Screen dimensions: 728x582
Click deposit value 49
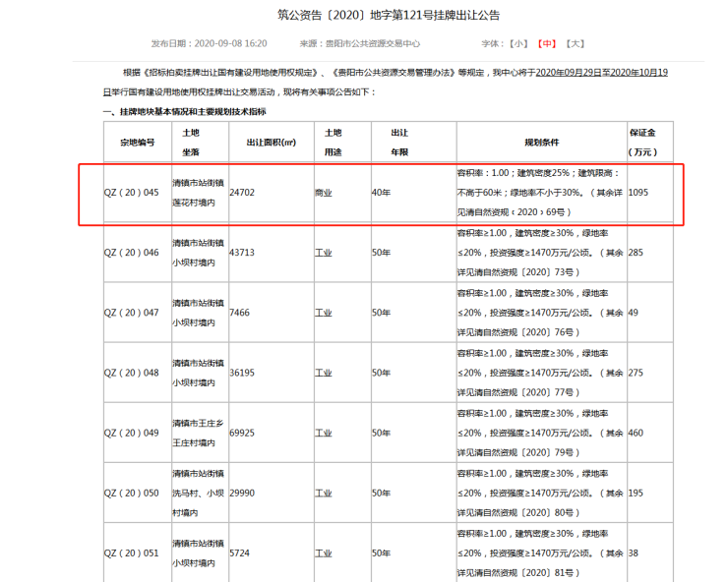click(x=634, y=313)
